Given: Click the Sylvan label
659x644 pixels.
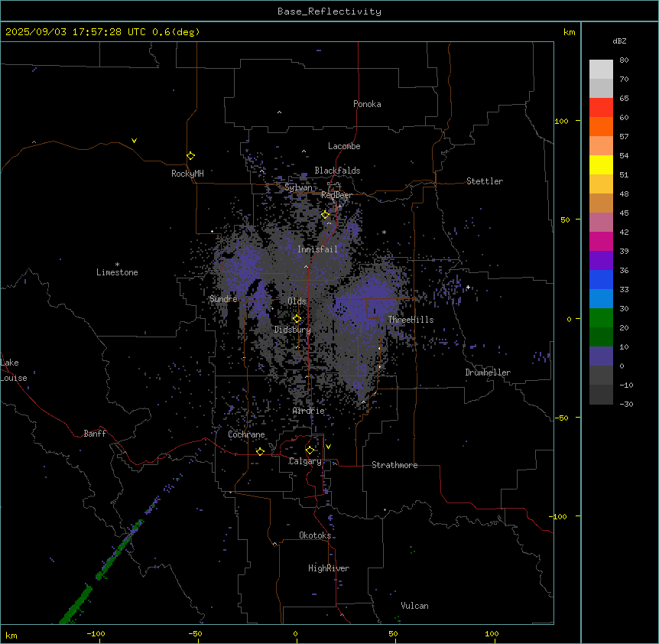Looking at the screenshot, I should pos(298,187).
